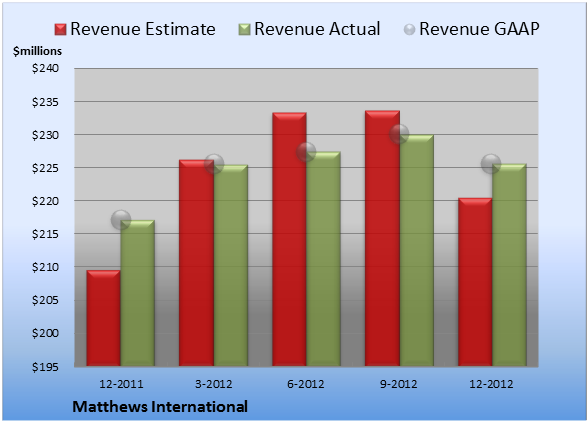Screen dimensions: 588x422
Task: Select the red estimate bar for 3-2012
Action: [x=196, y=263]
